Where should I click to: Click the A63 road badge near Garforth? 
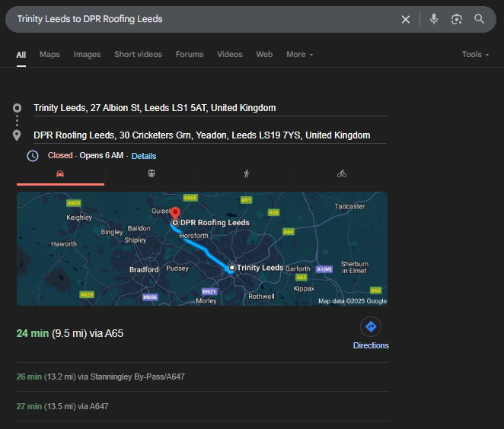301,277
